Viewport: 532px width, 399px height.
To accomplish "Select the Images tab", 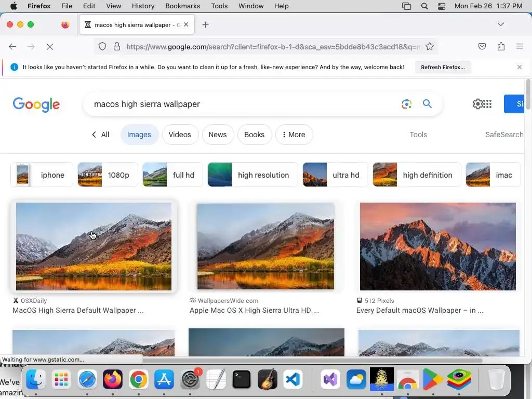I will tap(139, 135).
